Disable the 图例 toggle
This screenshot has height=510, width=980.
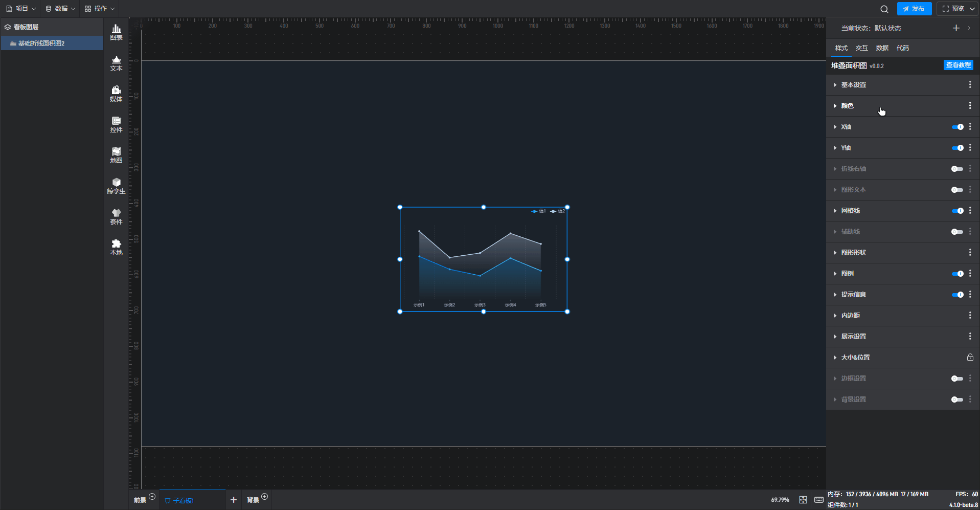coord(957,274)
